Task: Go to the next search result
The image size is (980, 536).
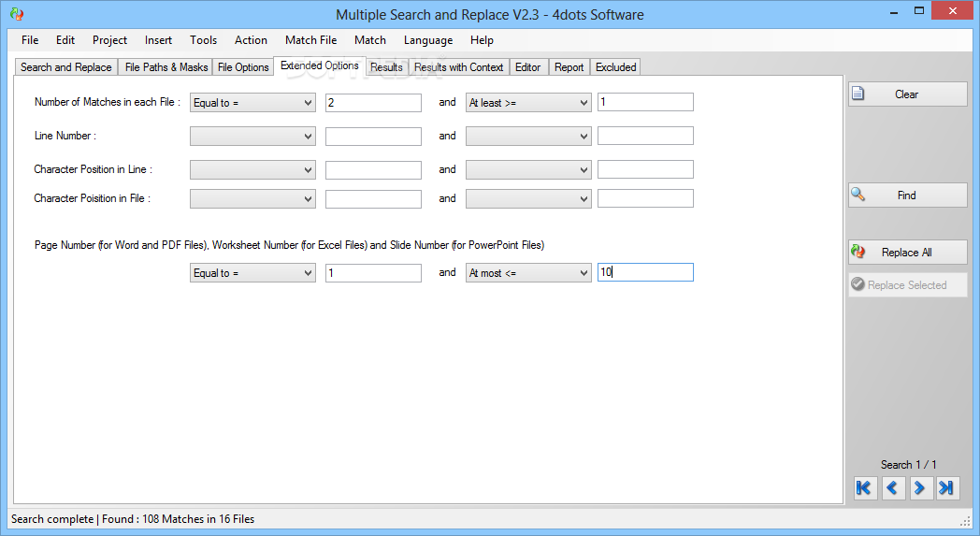Action: point(919,488)
